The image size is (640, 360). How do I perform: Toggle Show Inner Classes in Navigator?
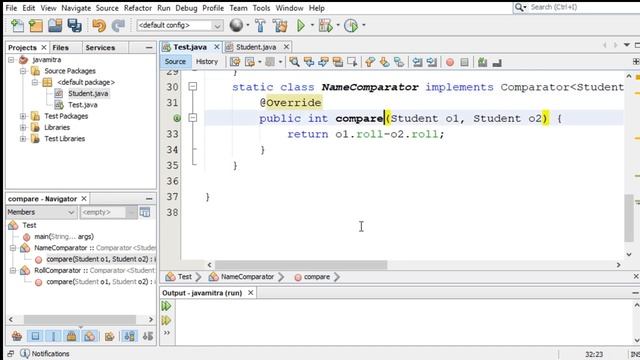90,336
